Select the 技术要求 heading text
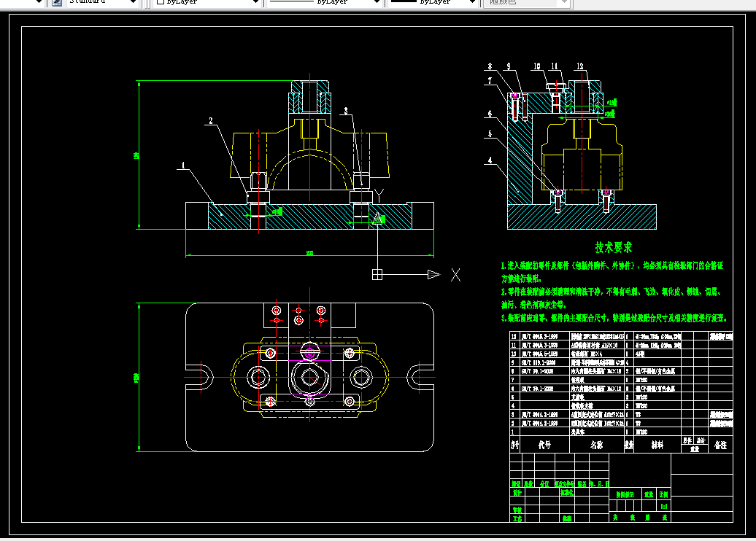This screenshot has height=541, width=756. (613, 248)
